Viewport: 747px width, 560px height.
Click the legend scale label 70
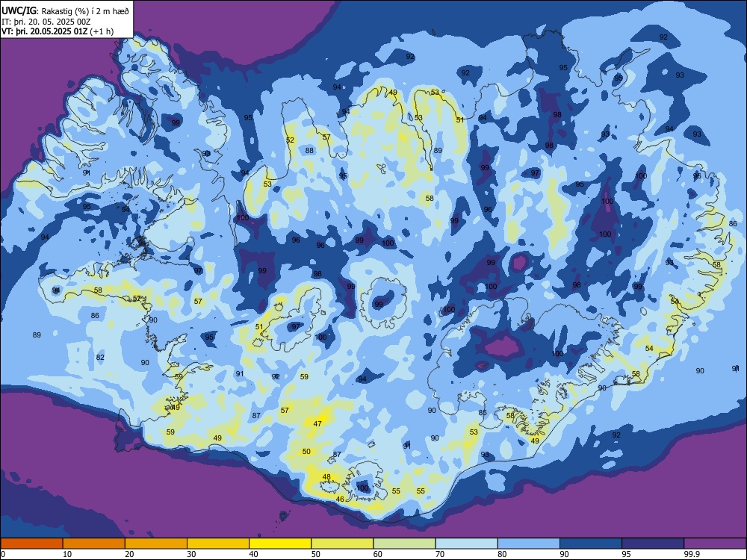(x=440, y=554)
